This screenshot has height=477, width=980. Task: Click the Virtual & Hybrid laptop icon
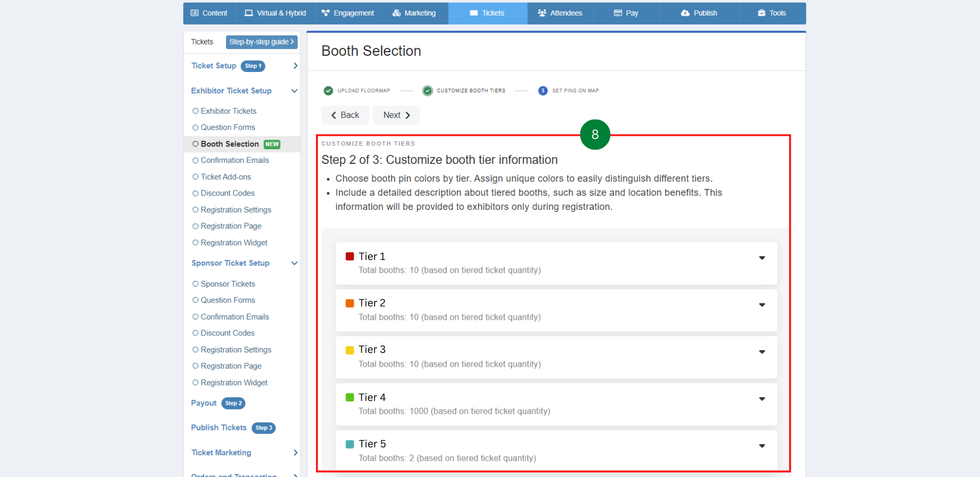249,13
